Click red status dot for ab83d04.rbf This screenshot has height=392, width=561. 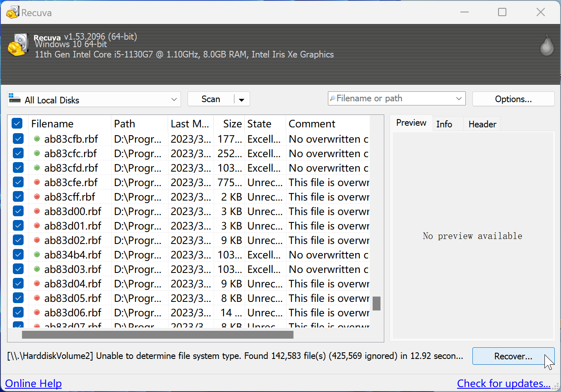(37, 284)
